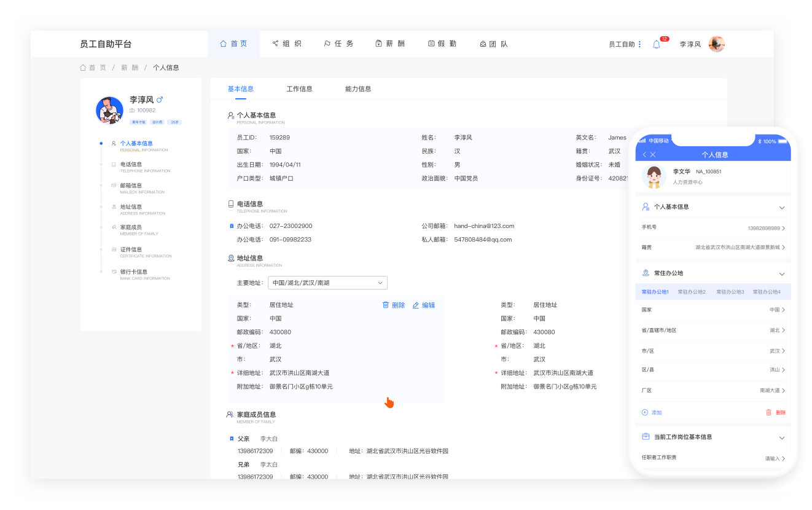The image size is (812, 510).
Task: Select 家庭成员 in the sidebar
Action: [131, 227]
